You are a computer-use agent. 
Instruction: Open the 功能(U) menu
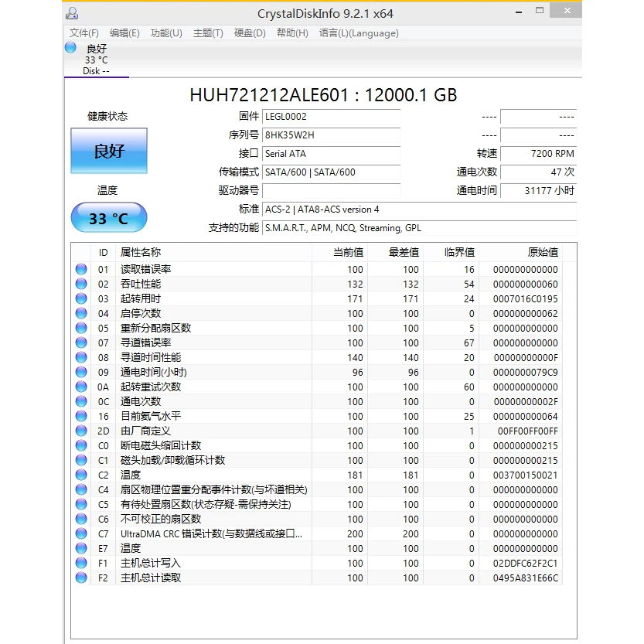[166, 32]
